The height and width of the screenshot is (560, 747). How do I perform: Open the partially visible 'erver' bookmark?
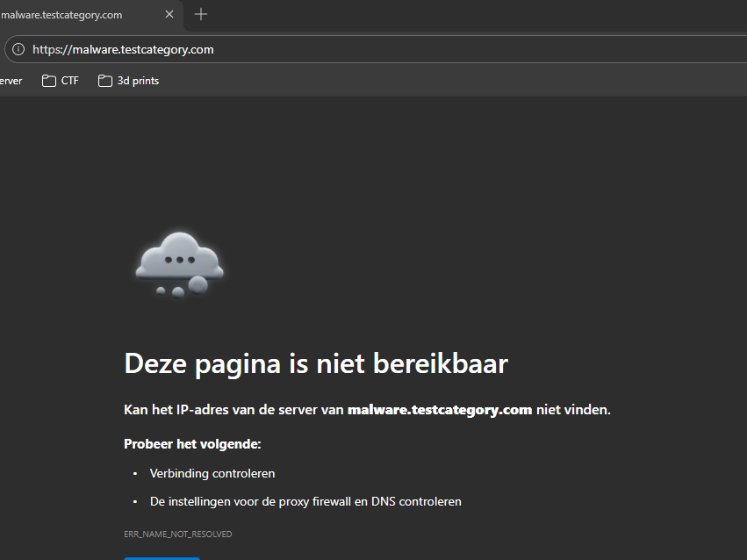pos(11,81)
